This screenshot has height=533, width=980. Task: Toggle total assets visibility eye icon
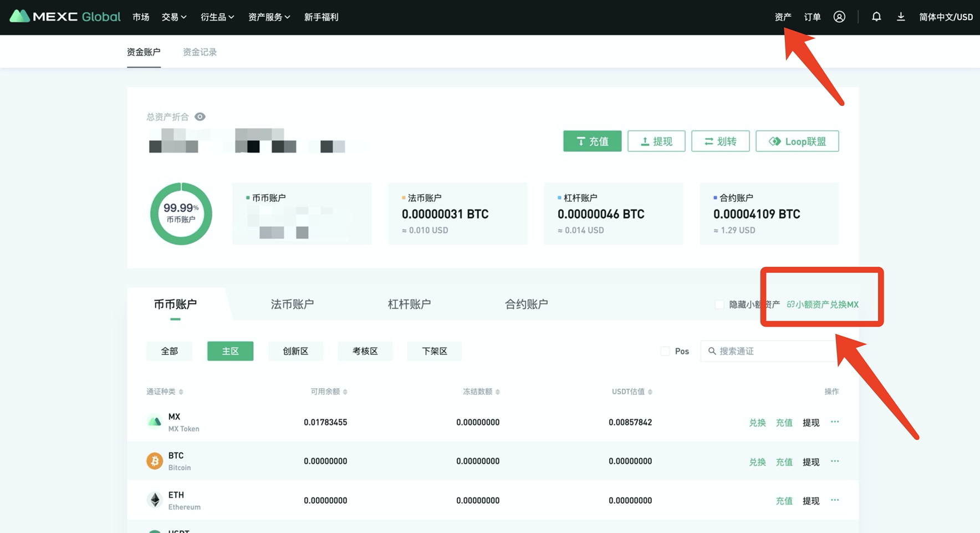coord(200,116)
